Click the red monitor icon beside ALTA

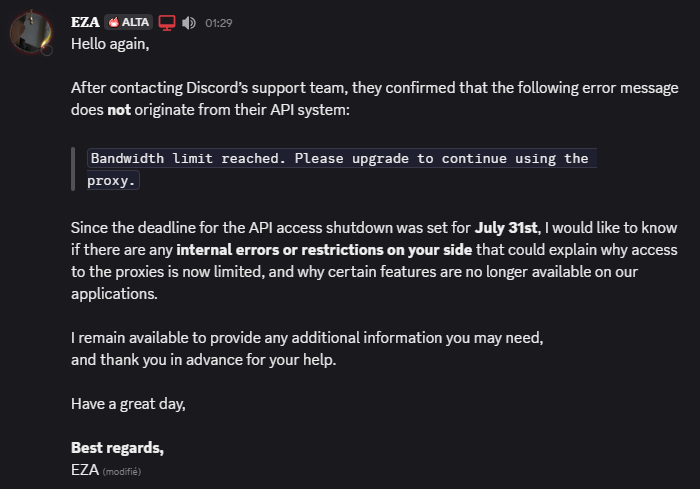tap(167, 22)
